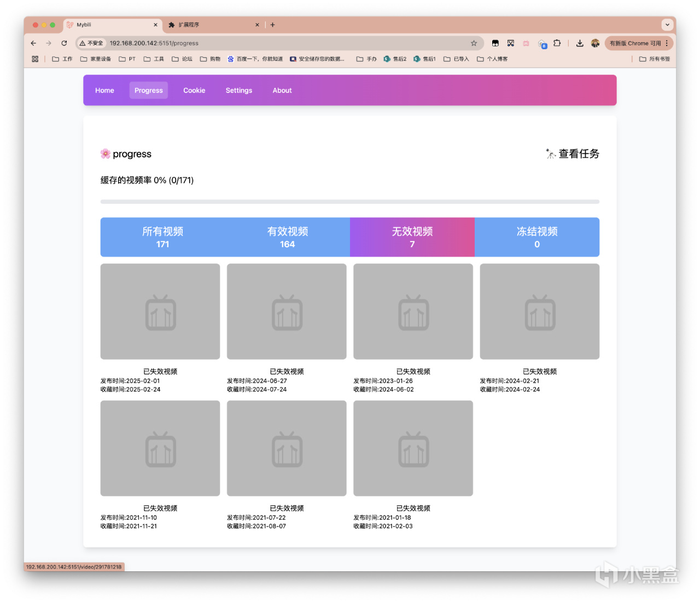700x603 pixels.
Task: Click the crossed-square extension icon beside the star
Action: pyautogui.click(x=511, y=43)
